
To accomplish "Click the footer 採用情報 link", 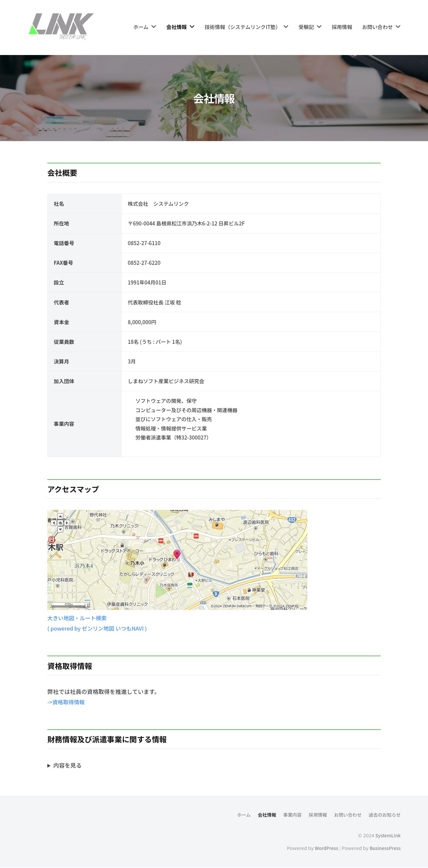I will tap(318, 815).
